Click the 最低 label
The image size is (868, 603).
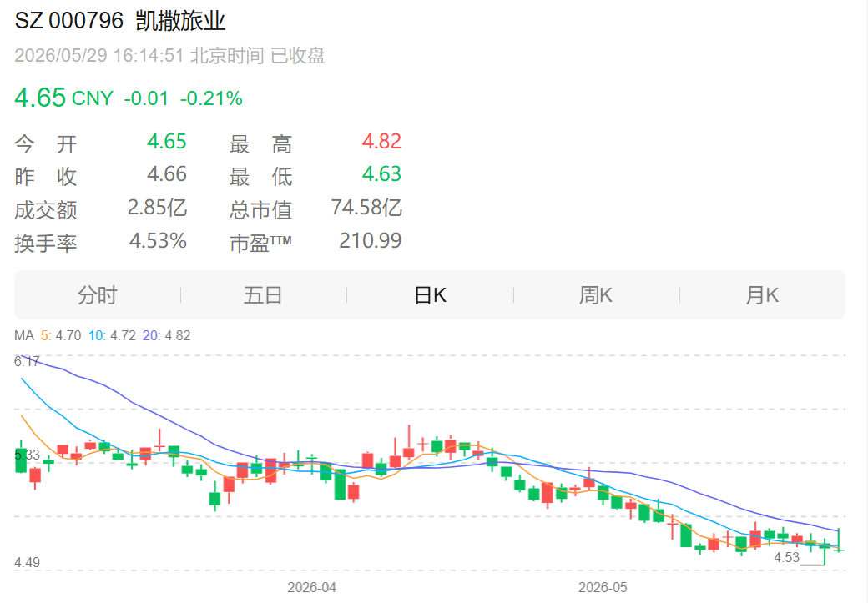coord(260,177)
